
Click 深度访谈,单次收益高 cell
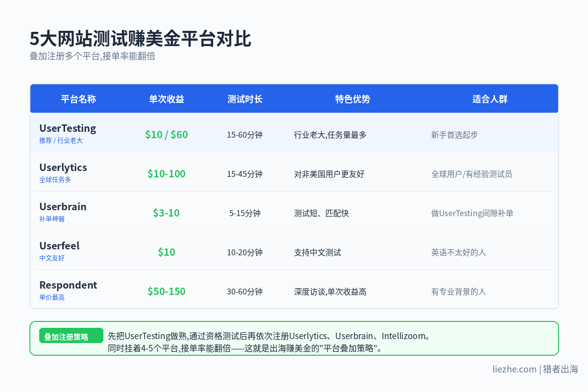pos(330,292)
